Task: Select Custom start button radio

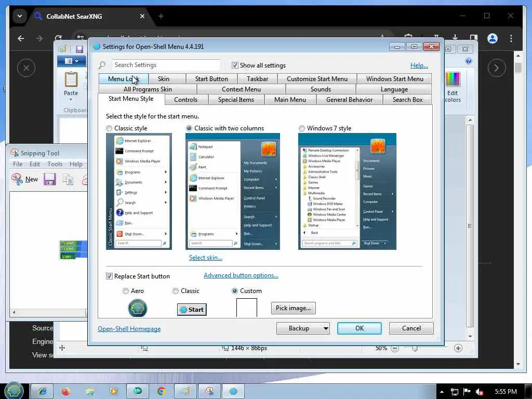Action: (234, 291)
